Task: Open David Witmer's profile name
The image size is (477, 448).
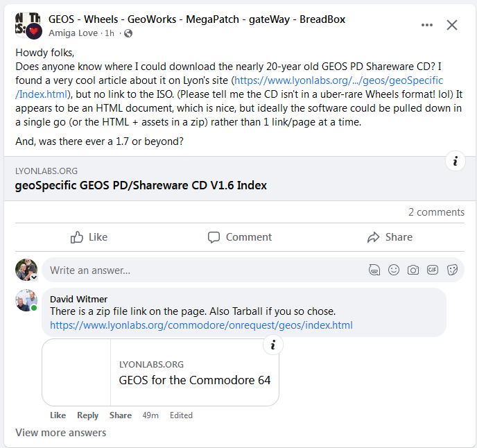Action: 78,299
